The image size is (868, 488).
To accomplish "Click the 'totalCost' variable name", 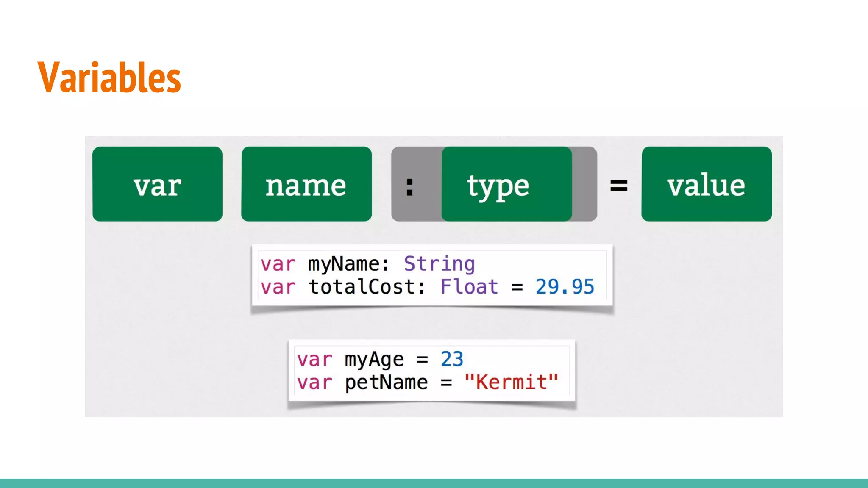I will pos(362,287).
